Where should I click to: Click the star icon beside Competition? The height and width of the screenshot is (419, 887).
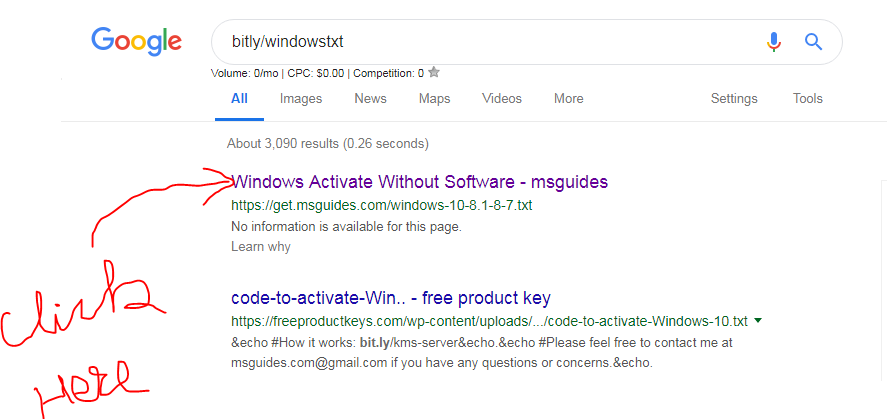click(x=434, y=72)
